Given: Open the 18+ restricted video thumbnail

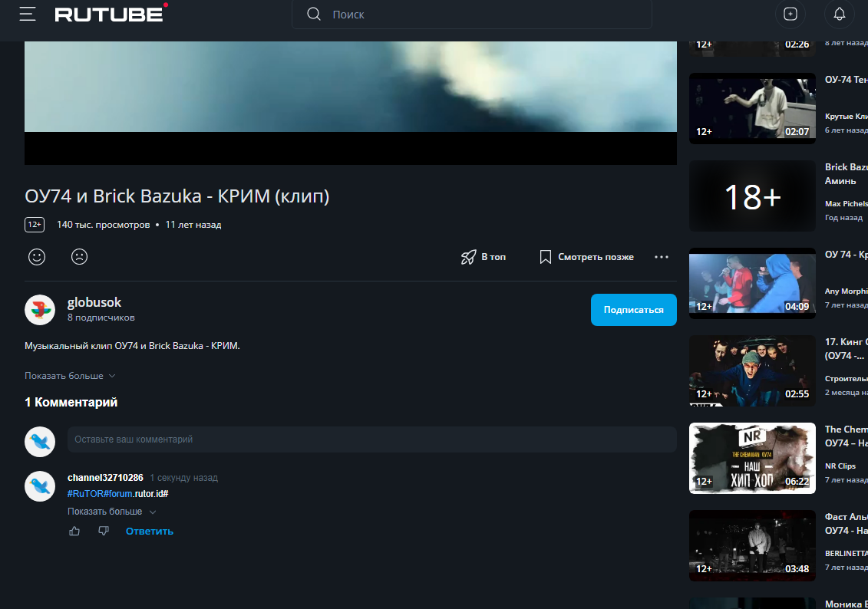Looking at the screenshot, I should click(x=752, y=196).
